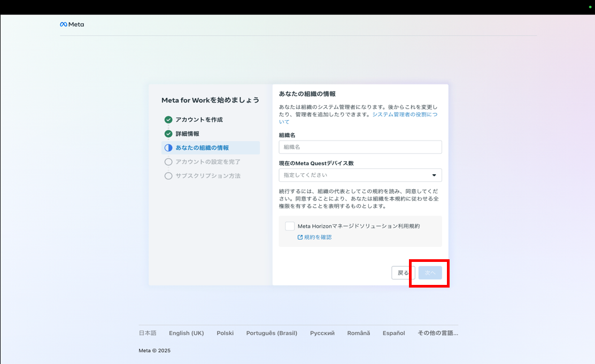Click green checkmark beside 詳細情報

(x=168, y=134)
